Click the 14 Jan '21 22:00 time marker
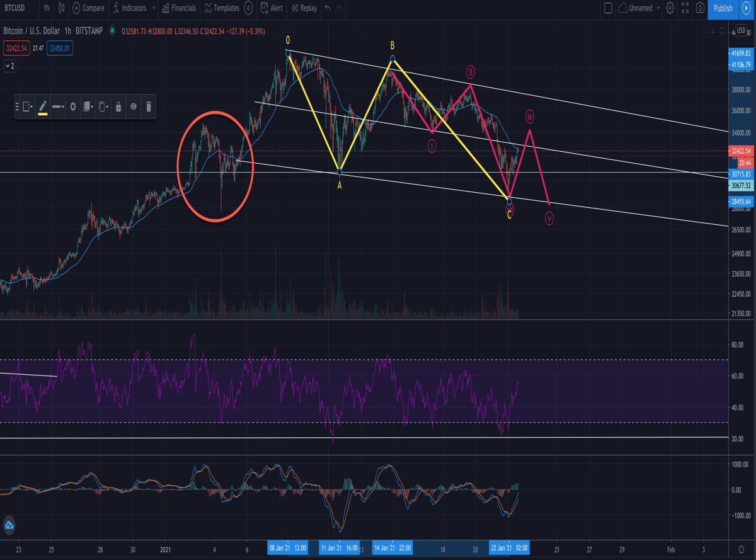Viewport: 756px width, 560px height. 392,548
